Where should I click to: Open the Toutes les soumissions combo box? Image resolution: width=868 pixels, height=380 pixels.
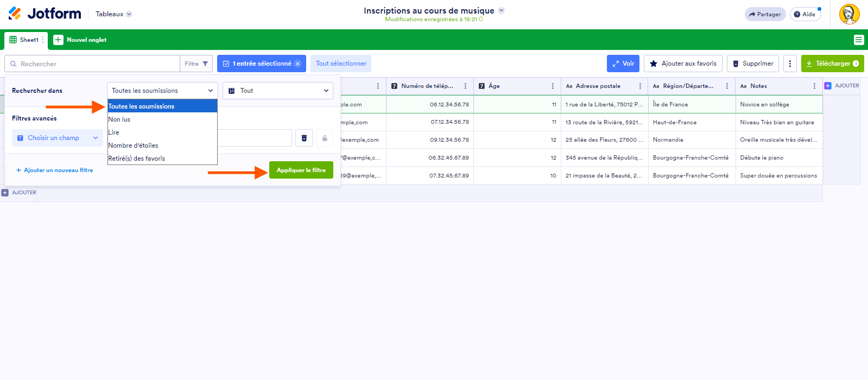pyautogui.click(x=162, y=91)
